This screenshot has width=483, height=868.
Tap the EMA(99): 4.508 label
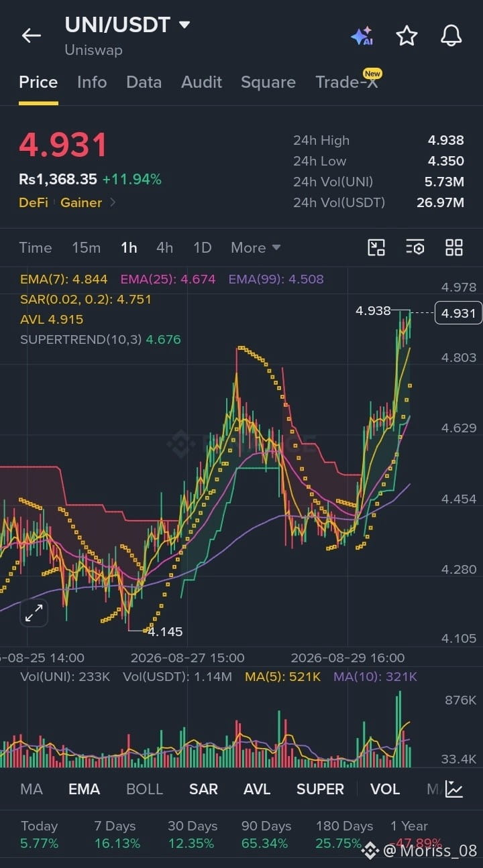(x=276, y=279)
